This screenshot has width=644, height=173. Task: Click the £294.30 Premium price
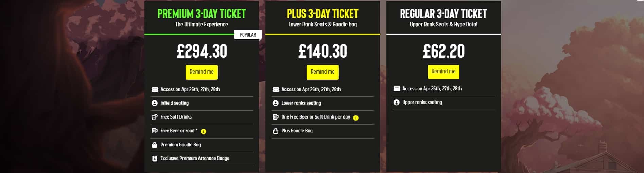coord(202,51)
